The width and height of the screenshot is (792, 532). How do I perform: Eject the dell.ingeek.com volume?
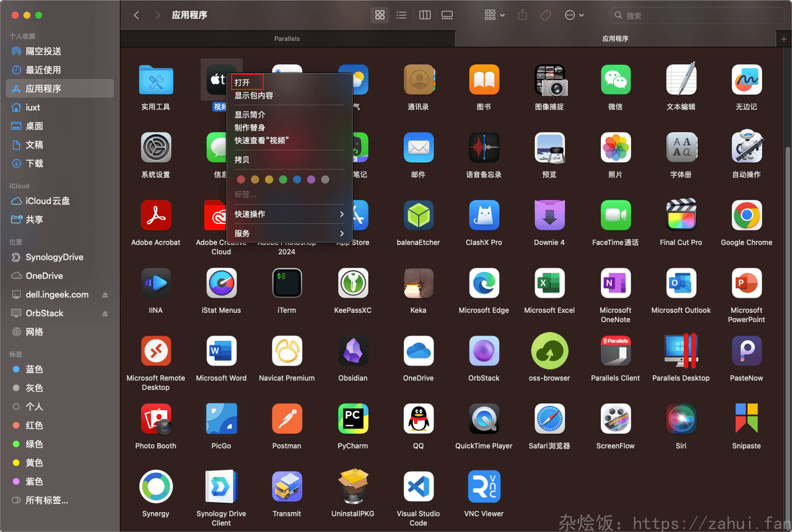point(105,295)
